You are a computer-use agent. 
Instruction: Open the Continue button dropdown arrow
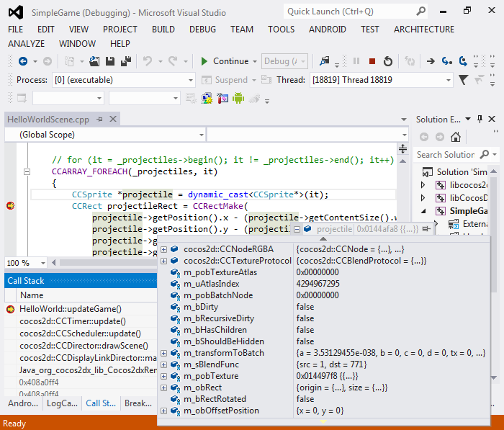click(x=255, y=61)
